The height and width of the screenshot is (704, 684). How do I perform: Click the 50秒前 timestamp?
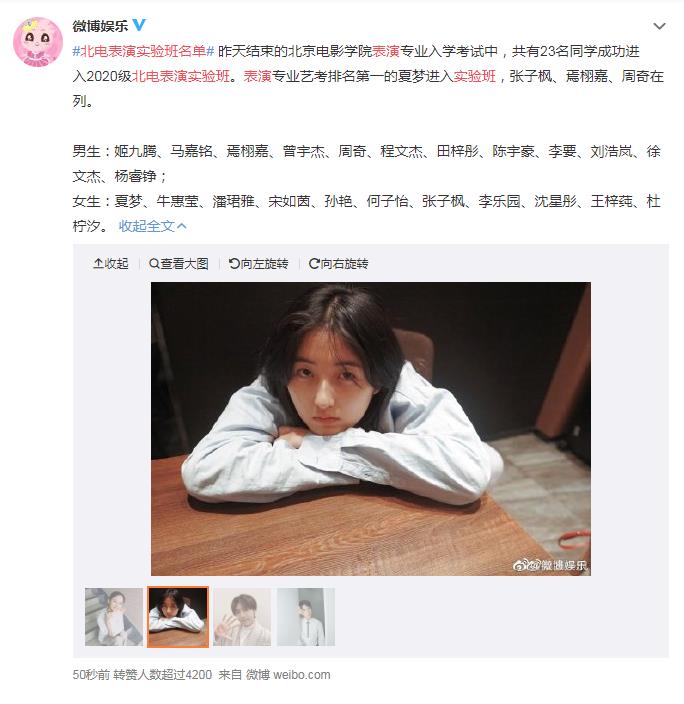(x=91, y=674)
